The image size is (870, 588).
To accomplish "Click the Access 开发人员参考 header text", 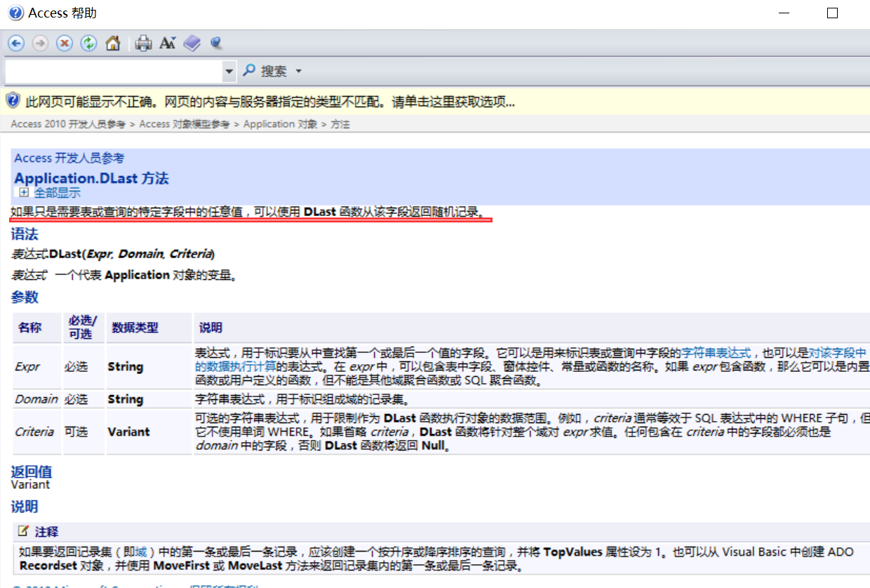I will pos(69,159).
